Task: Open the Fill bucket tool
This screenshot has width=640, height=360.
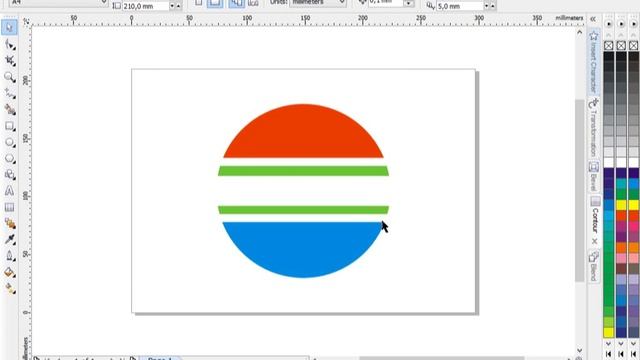Action: pyautogui.click(x=9, y=272)
